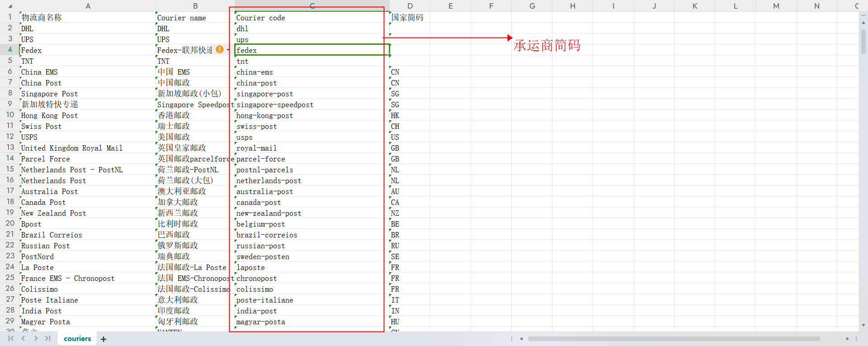Click sweden-posten code cell

pyautogui.click(x=312, y=256)
